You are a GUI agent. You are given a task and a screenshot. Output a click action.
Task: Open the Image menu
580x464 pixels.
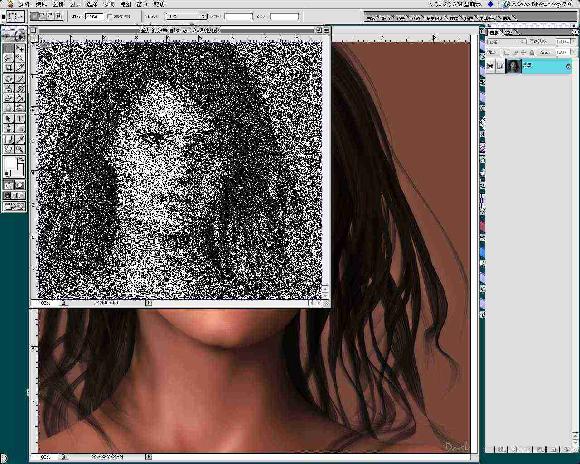click(x=58, y=4)
